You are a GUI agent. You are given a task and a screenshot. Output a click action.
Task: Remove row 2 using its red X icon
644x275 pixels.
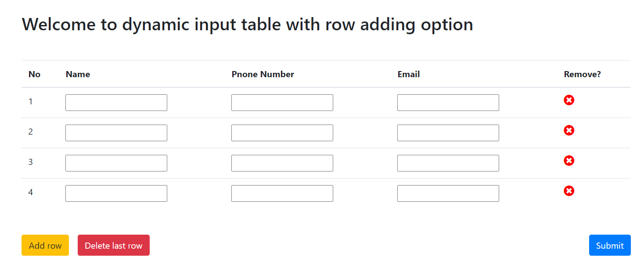tap(569, 131)
